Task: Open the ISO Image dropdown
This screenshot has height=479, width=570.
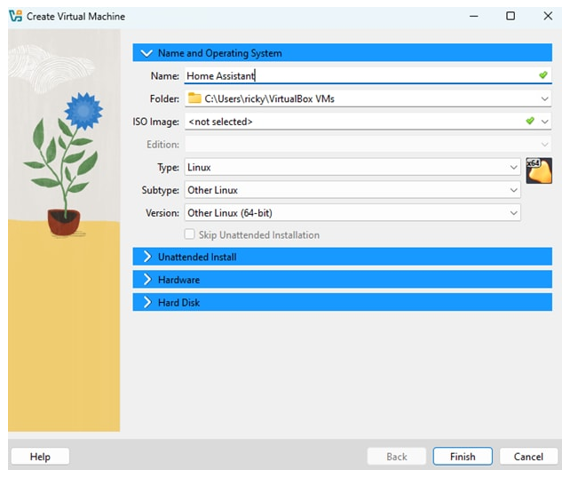Action: [544, 121]
